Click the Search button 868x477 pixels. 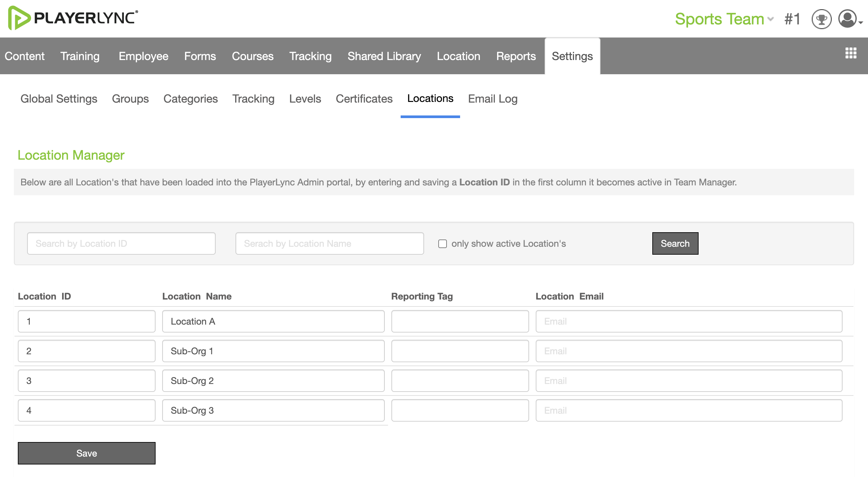675,243
